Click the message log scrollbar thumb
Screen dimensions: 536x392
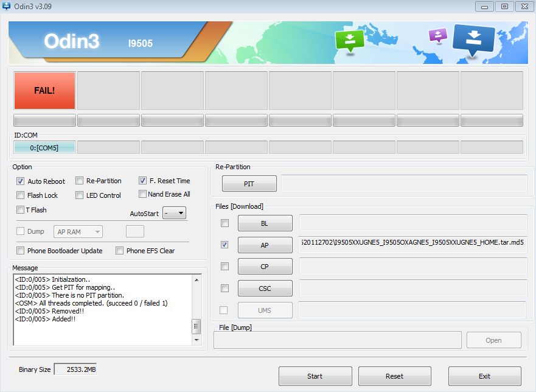[197, 326]
